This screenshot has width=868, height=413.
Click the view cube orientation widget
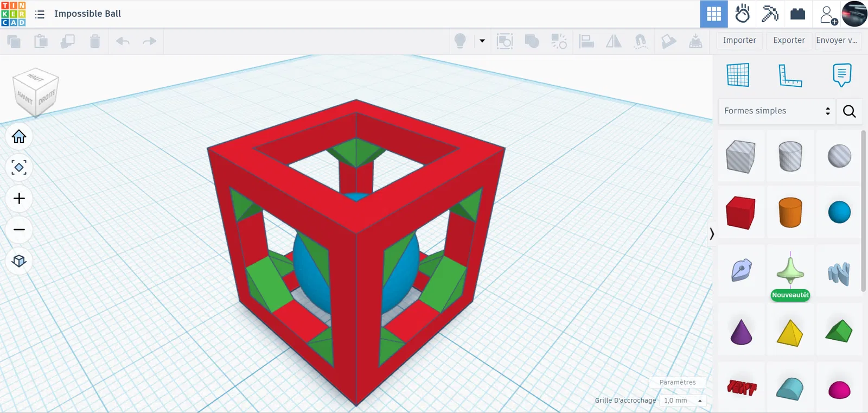pyautogui.click(x=36, y=92)
